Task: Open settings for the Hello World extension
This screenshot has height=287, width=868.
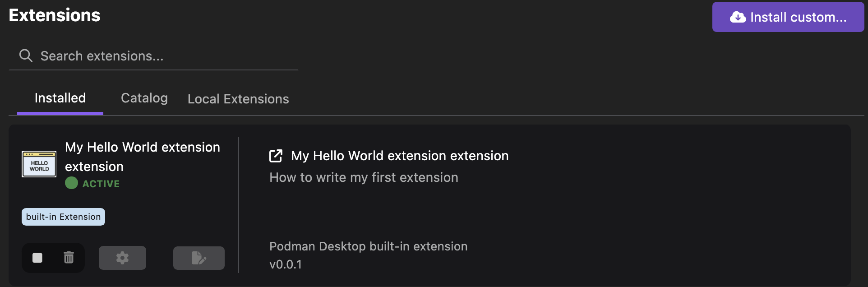Action: 122,258
